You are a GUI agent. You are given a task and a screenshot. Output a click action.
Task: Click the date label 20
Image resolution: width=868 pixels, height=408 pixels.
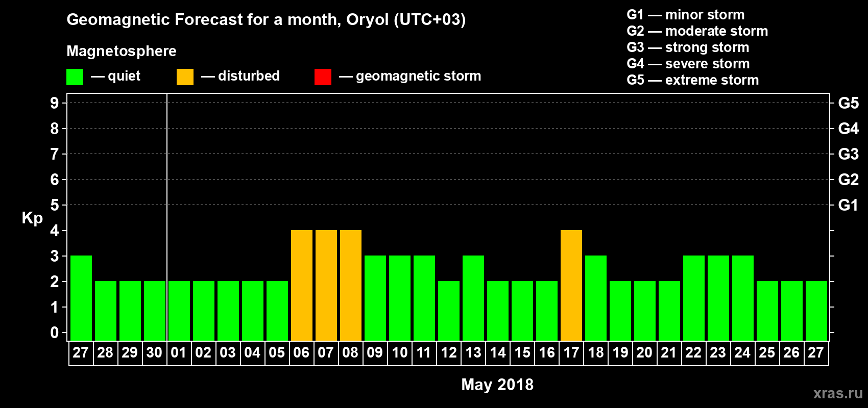pyautogui.click(x=644, y=353)
